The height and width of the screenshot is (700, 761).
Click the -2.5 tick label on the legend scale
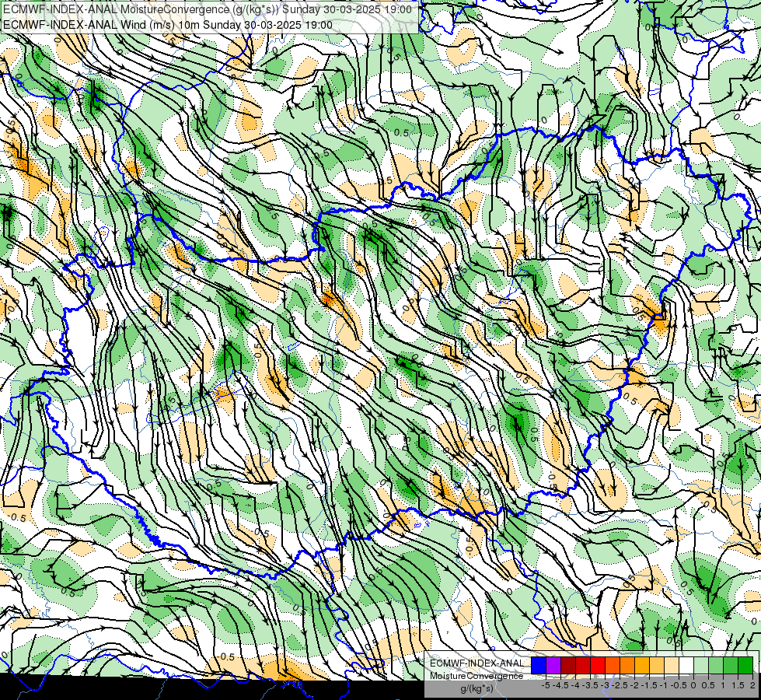(620, 685)
